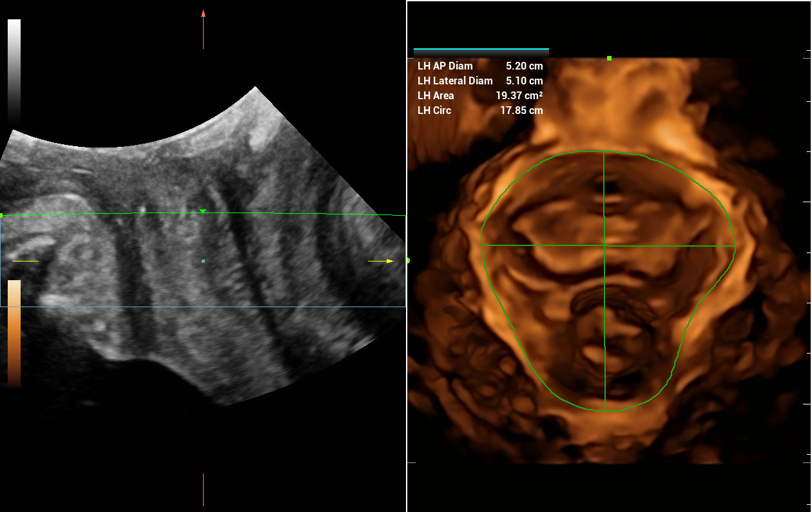This screenshot has height=512, width=812.
Task: Click the cyan-edged title bar above measurements
Action: click(x=481, y=50)
